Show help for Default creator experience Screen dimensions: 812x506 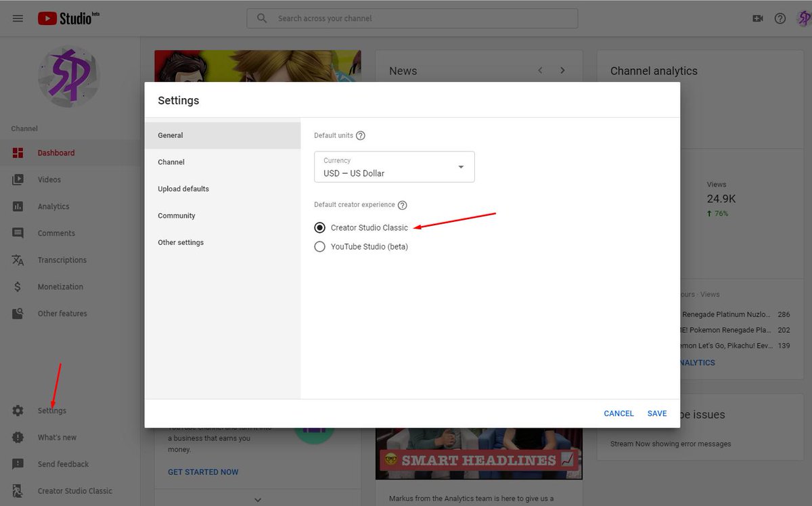tap(402, 205)
